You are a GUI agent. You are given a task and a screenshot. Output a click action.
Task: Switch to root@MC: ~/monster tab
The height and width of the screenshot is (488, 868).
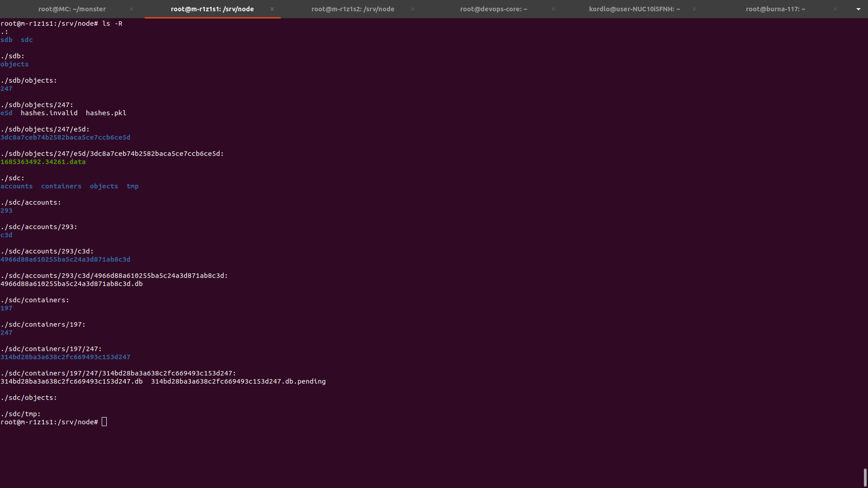point(72,9)
